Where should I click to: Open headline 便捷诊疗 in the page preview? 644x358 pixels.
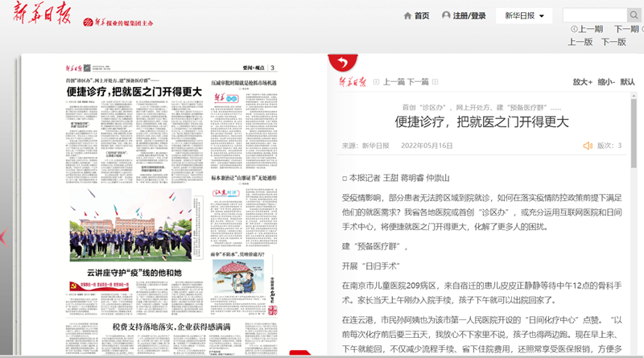point(134,92)
